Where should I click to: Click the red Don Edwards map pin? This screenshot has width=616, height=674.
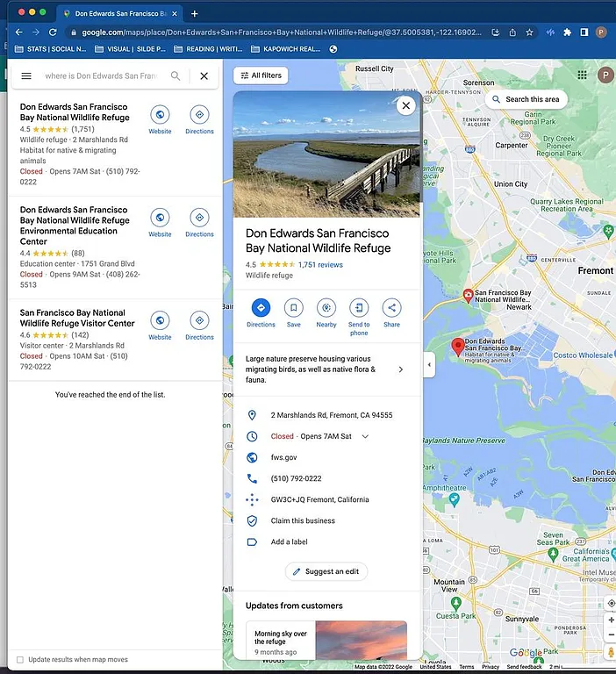(x=458, y=347)
